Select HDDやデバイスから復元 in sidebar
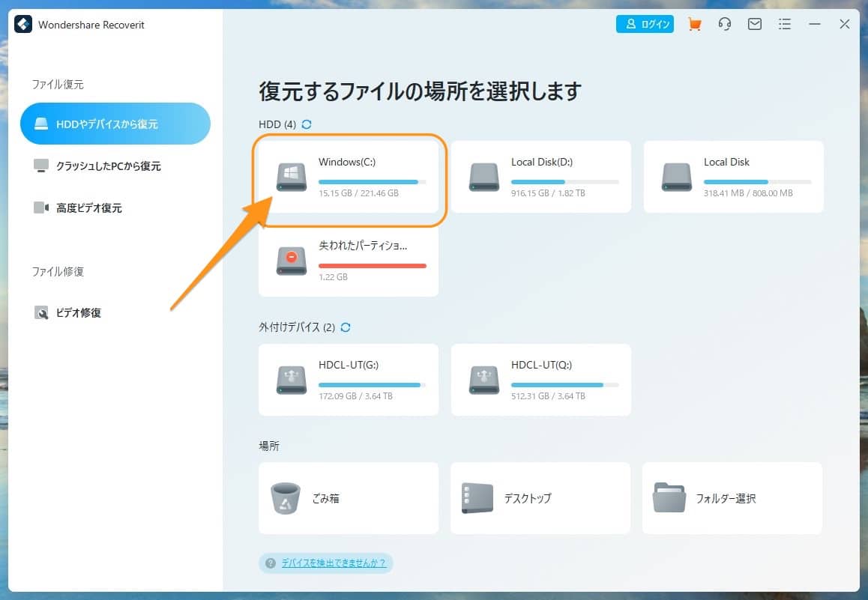The height and width of the screenshot is (600, 868). coord(115,124)
